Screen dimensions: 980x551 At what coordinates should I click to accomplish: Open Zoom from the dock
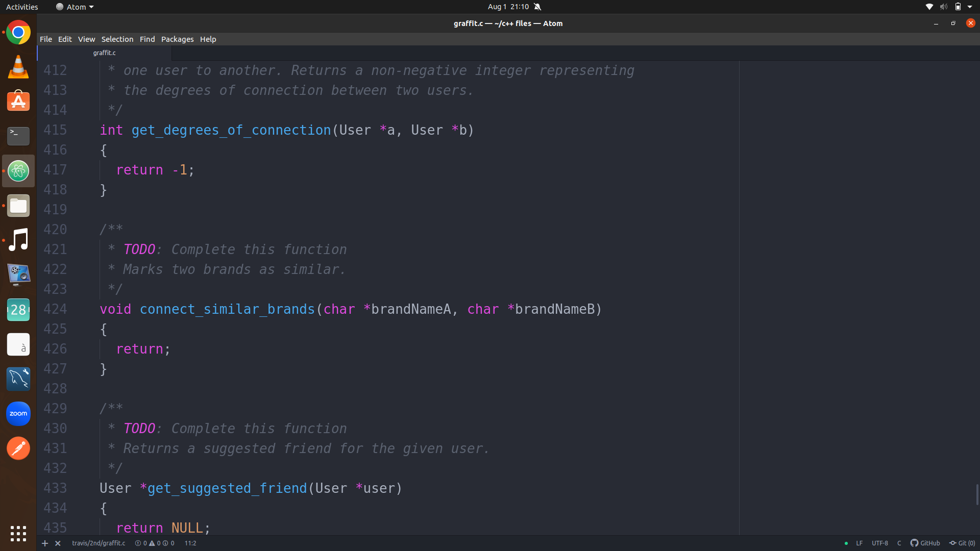tap(18, 414)
